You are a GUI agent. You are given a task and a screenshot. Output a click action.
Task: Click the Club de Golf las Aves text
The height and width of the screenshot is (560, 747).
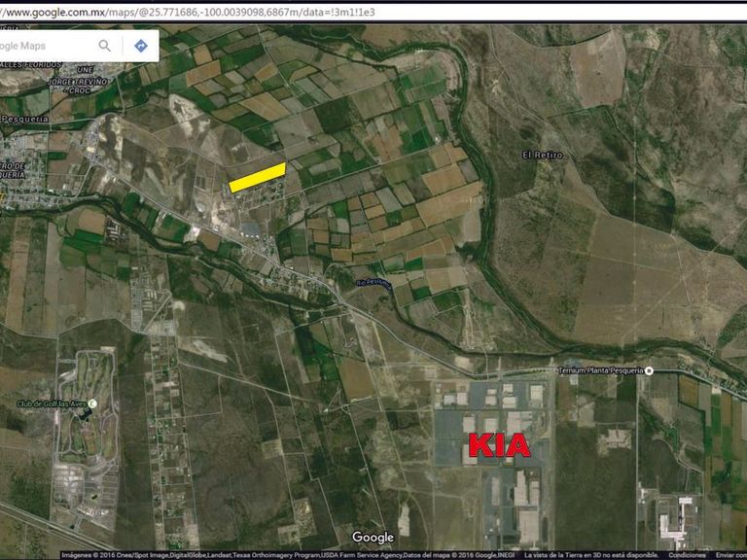click(52, 403)
